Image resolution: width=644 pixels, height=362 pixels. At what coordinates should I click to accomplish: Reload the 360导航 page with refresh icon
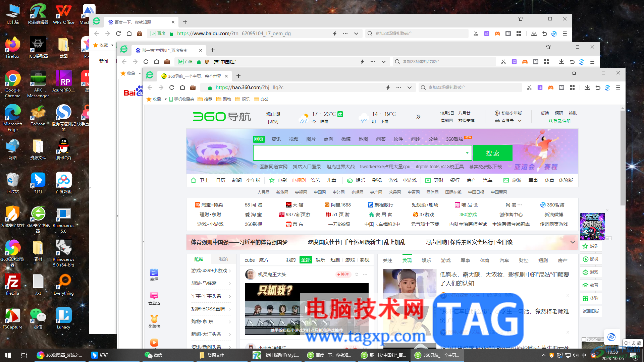tap(172, 87)
